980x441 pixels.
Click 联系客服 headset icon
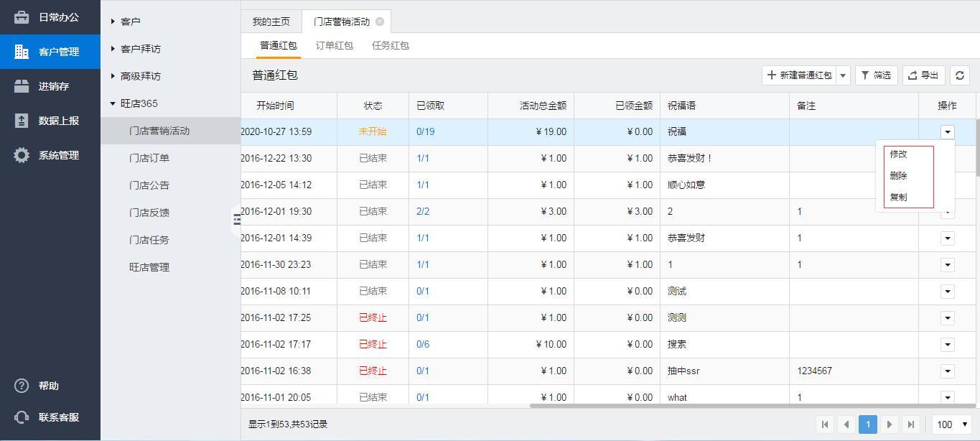click(22, 417)
